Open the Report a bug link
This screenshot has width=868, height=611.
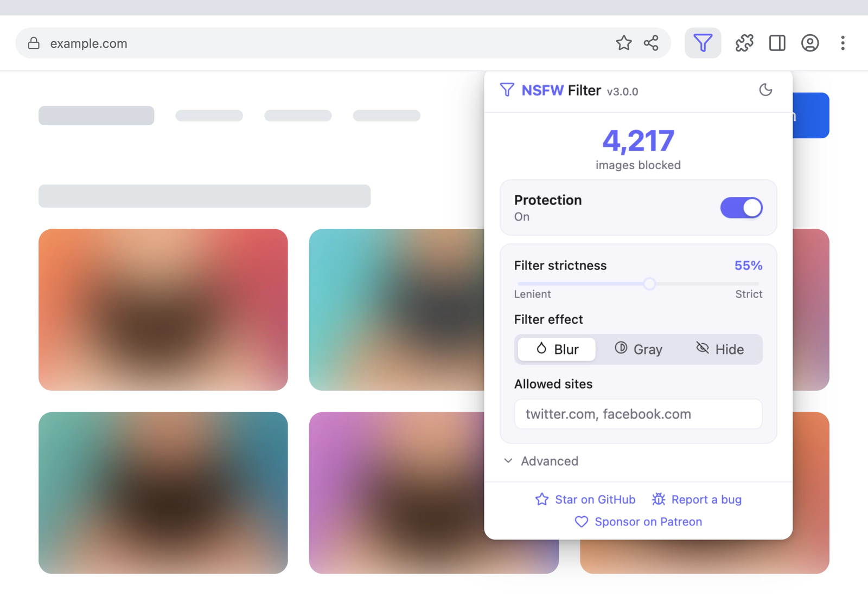697,499
